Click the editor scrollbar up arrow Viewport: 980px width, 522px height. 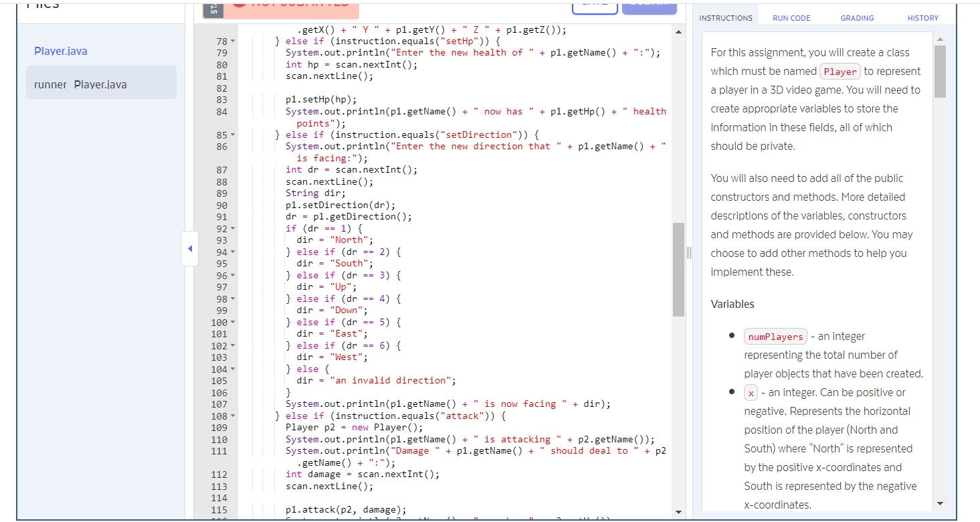(678, 30)
